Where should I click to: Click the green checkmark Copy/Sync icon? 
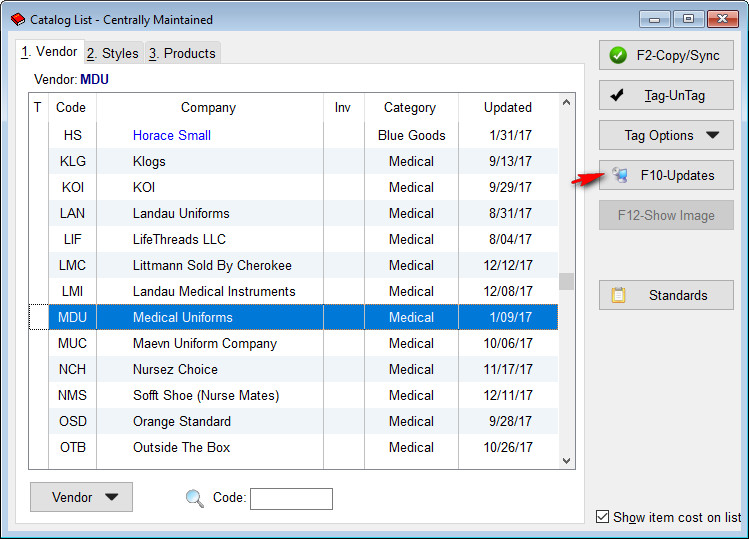618,55
